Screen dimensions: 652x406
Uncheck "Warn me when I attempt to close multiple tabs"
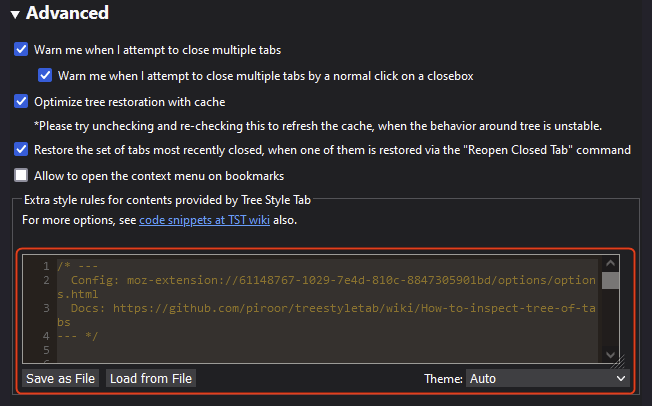point(21,49)
